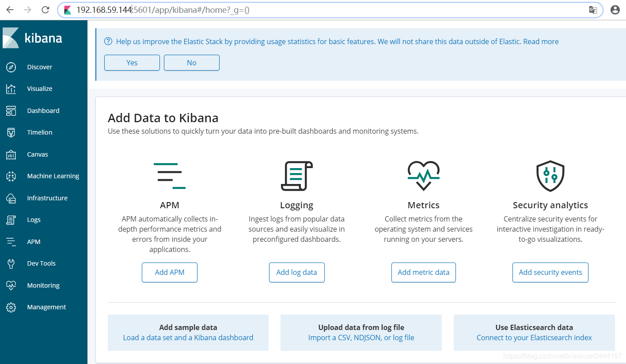Open Visualize via chart icon
Image resolution: width=626 pixels, height=364 pixels.
pyautogui.click(x=11, y=89)
